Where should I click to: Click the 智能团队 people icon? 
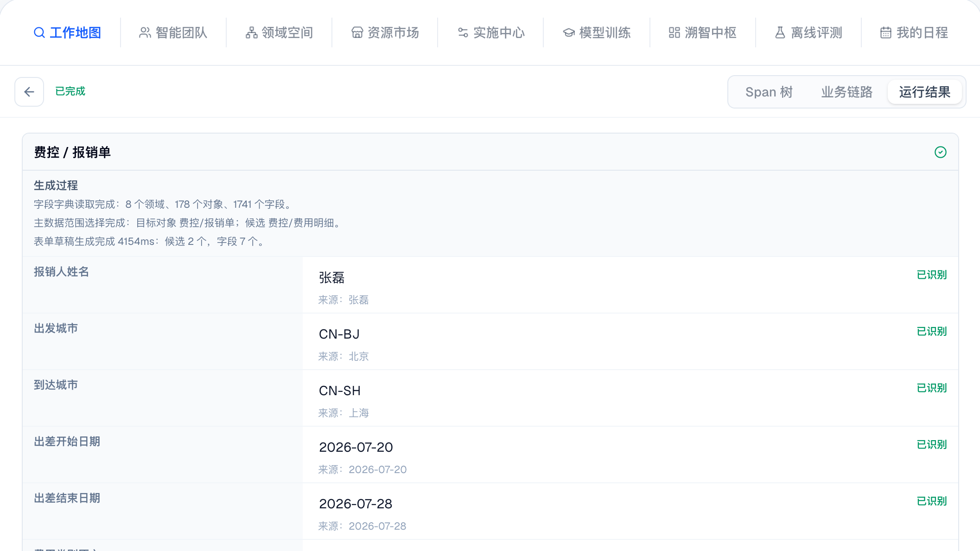pos(145,32)
